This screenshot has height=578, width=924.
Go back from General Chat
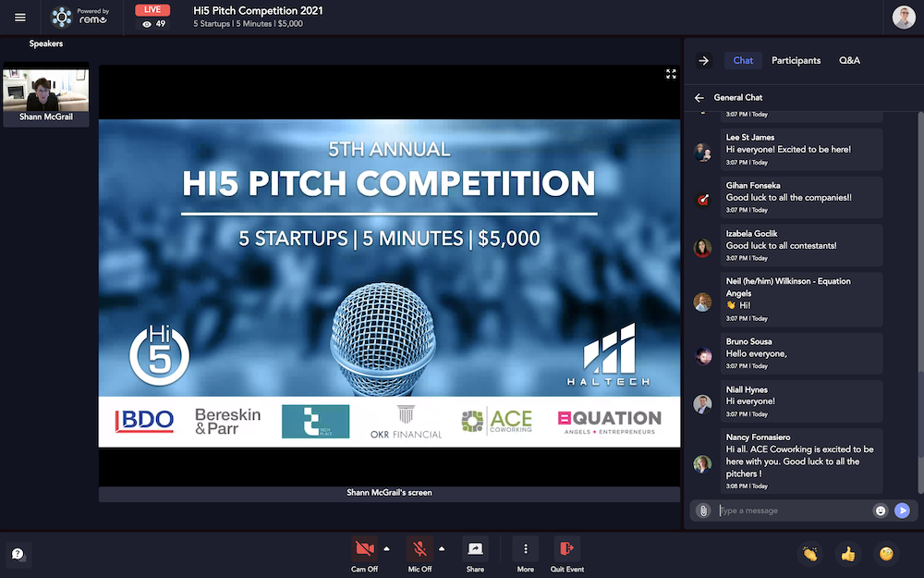click(x=699, y=97)
